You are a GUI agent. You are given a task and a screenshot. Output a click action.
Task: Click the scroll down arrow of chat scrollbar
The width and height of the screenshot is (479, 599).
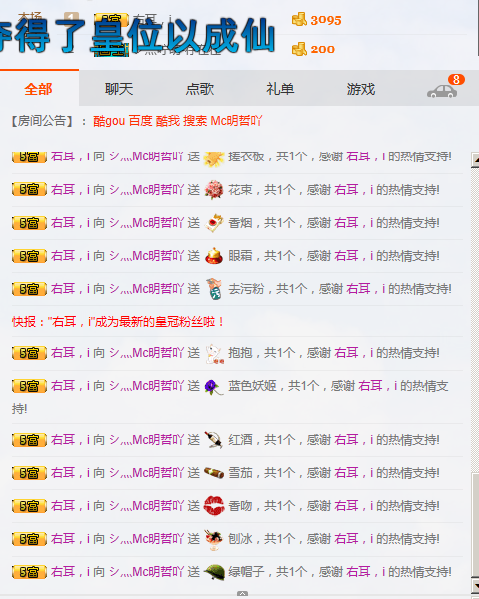pos(475,586)
